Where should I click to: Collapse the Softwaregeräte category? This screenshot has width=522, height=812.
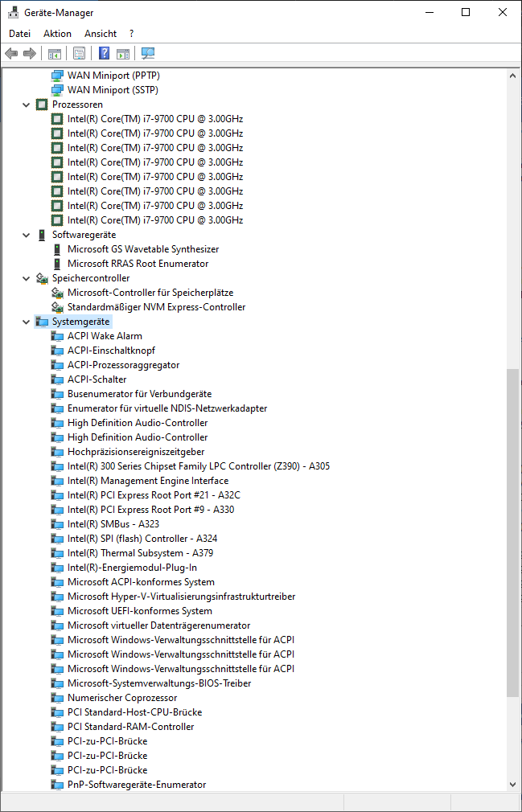26,235
